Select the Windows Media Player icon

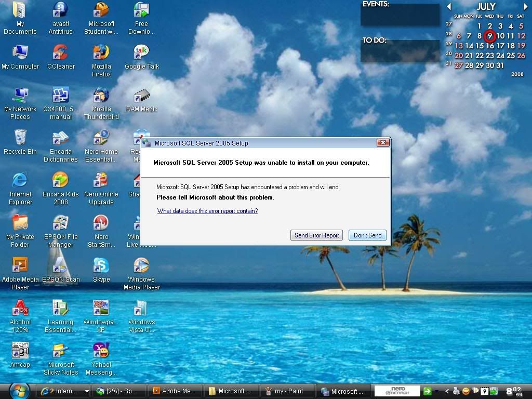[141, 267]
